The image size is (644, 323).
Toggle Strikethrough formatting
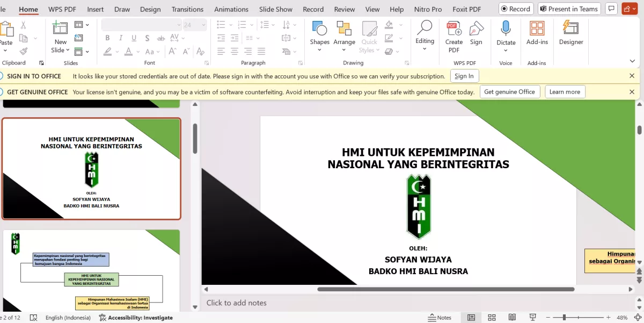[x=159, y=38]
